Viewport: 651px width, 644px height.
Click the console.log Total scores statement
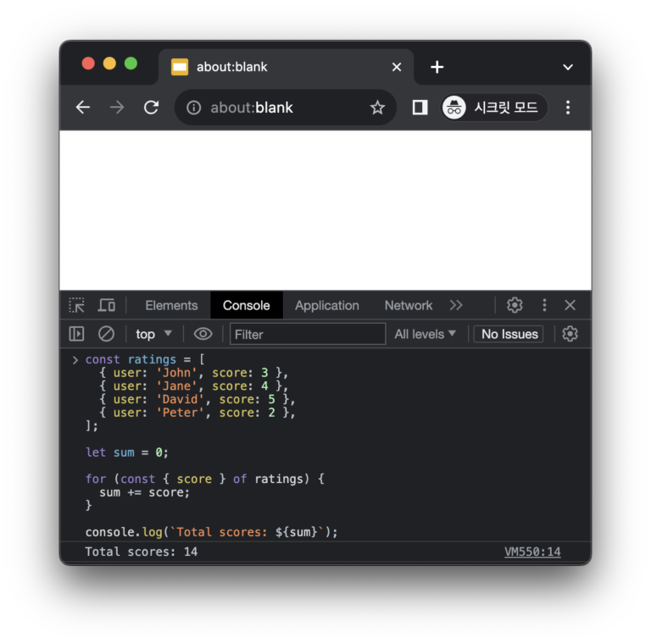[211, 532]
